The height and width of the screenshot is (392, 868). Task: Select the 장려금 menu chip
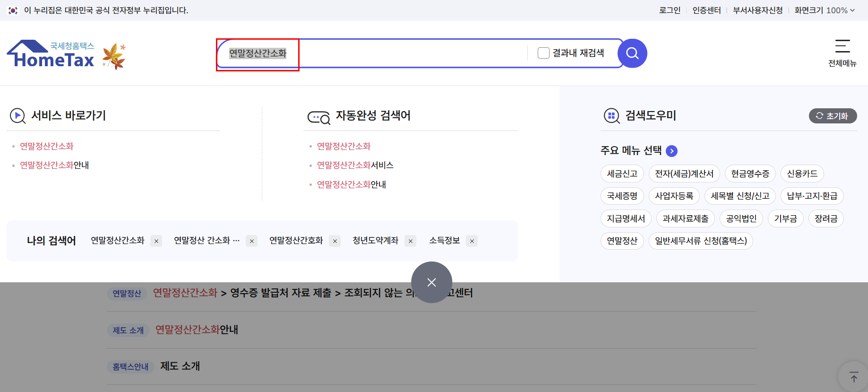[x=826, y=218]
